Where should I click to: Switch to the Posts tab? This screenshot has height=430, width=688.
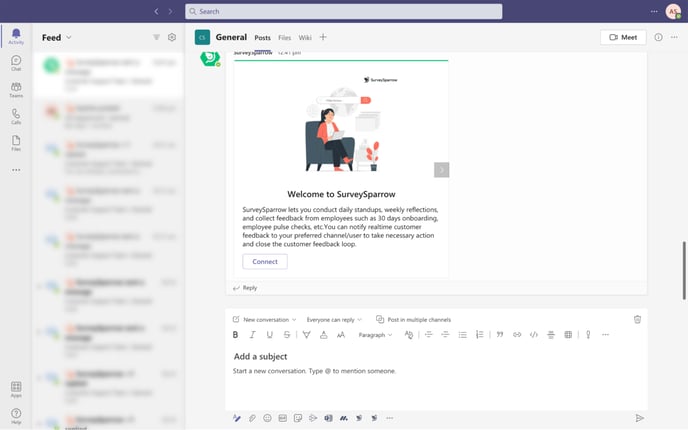pyautogui.click(x=262, y=38)
